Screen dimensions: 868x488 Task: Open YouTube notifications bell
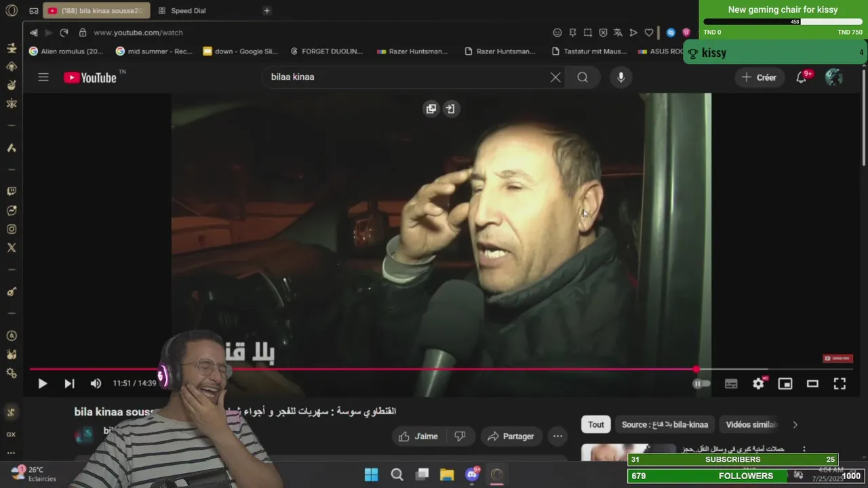tap(802, 77)
